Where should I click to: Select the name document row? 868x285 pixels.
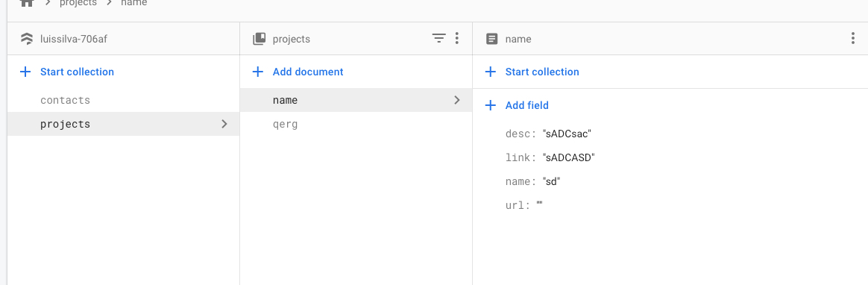356,100
